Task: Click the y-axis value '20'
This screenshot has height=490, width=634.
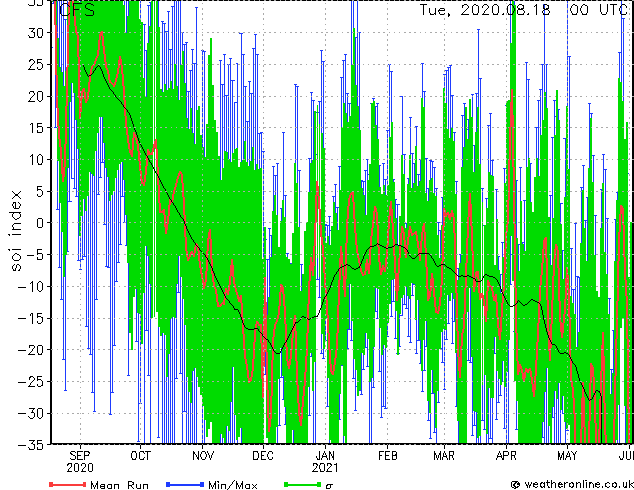Action: 36,97
